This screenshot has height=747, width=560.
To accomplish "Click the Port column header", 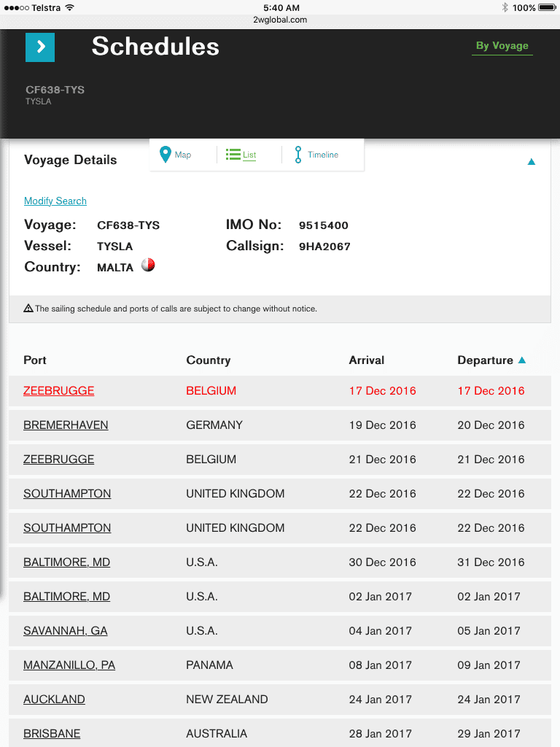I will click(35, 360).
